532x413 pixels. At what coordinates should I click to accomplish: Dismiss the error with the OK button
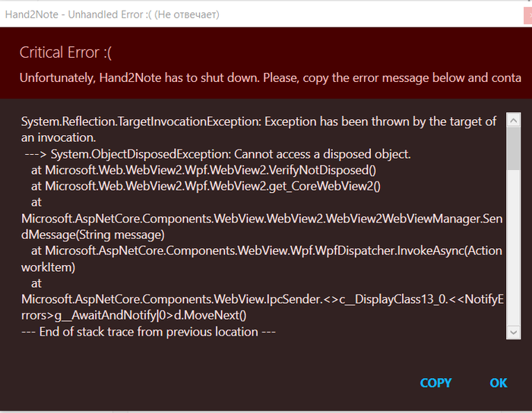(498, 383)
